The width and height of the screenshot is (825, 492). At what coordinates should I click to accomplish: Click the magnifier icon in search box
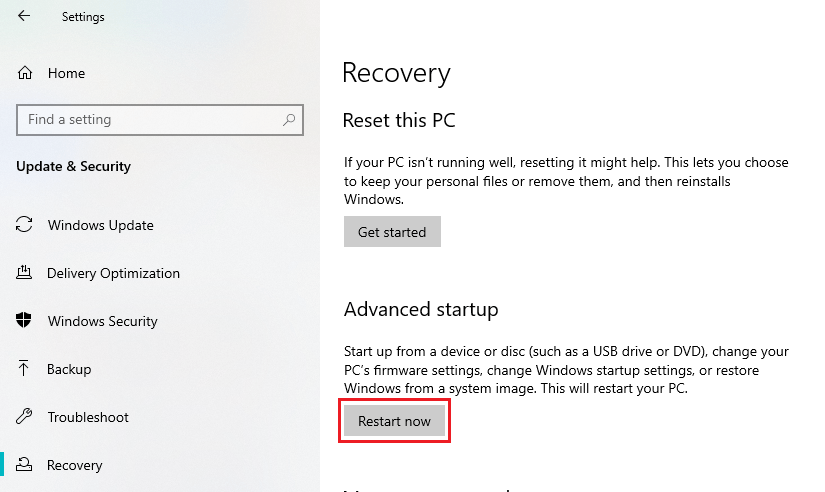click(x=289, y=120)
